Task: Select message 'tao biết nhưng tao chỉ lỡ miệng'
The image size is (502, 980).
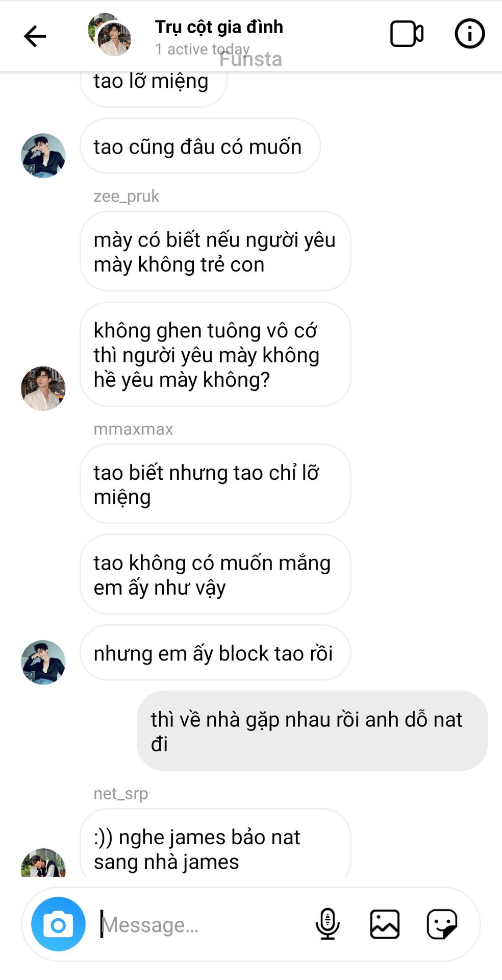Action: click(x=215, y=484)
